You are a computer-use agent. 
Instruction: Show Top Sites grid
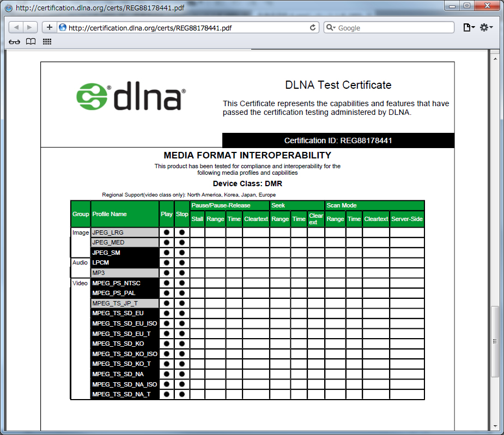point(47,42)
